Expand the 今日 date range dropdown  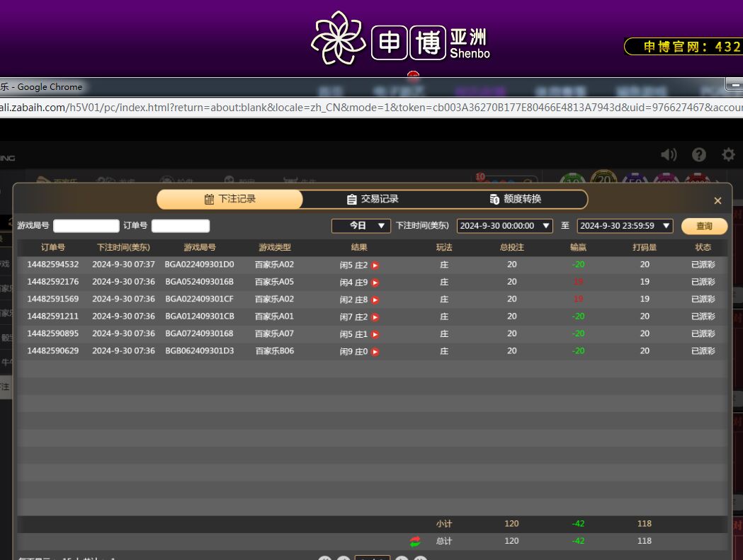click(361, 226)
